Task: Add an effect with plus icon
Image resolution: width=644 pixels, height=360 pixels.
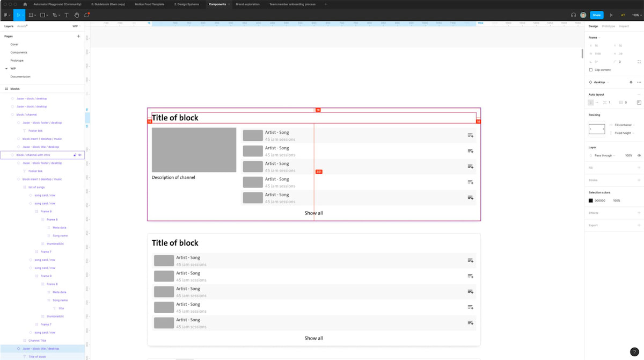Action: (x=639, y=213)
